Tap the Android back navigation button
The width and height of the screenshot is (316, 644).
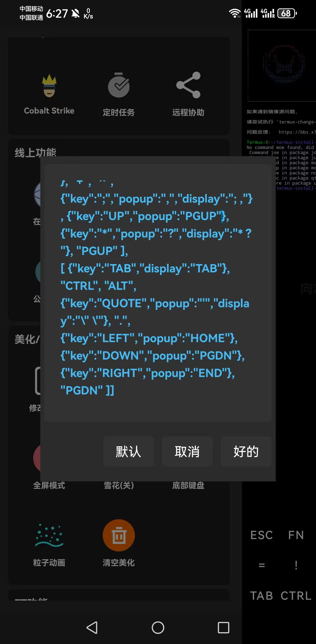tap(92, 628)
